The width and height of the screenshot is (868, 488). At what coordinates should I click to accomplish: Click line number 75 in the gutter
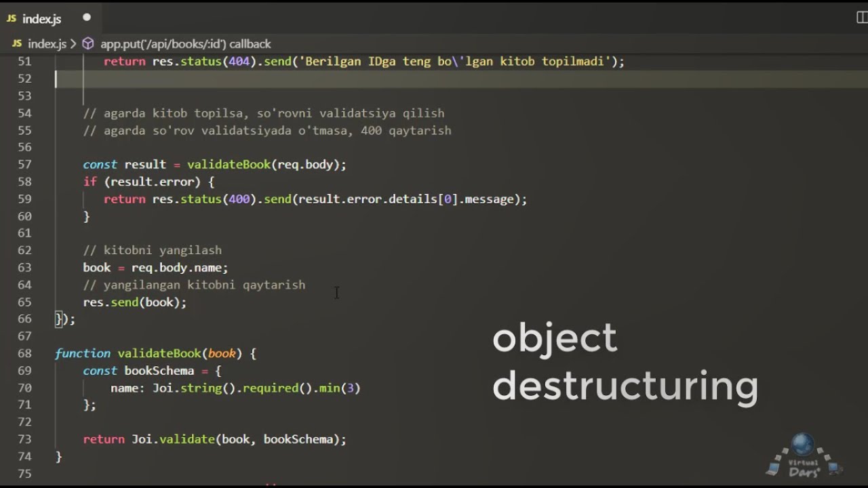tap(24, 474)
